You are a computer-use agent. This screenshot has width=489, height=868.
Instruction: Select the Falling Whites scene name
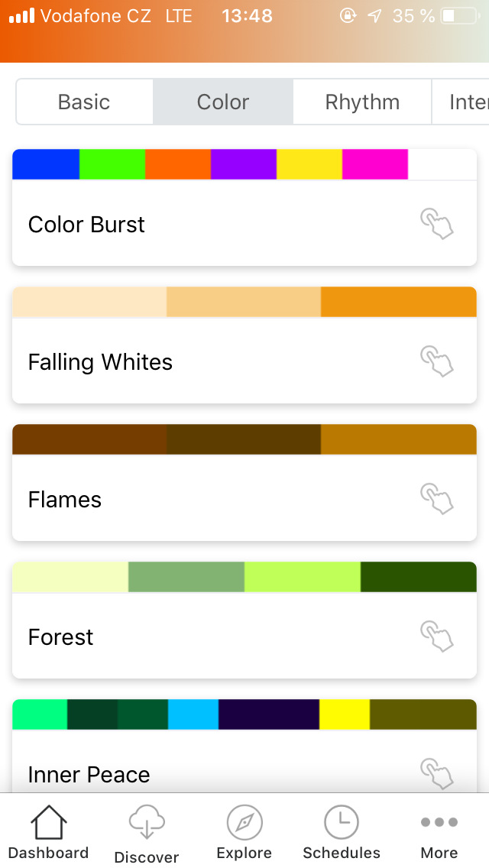[x=100, y=362]
